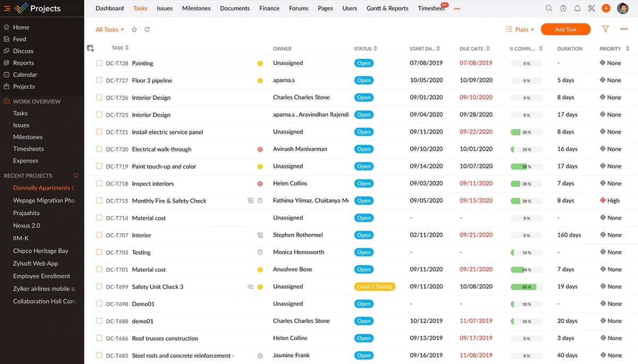The height and width of the screenshot is (364, 638).
Task: Switch to the Timesheet tab
Action: click(x=431, y=9)
